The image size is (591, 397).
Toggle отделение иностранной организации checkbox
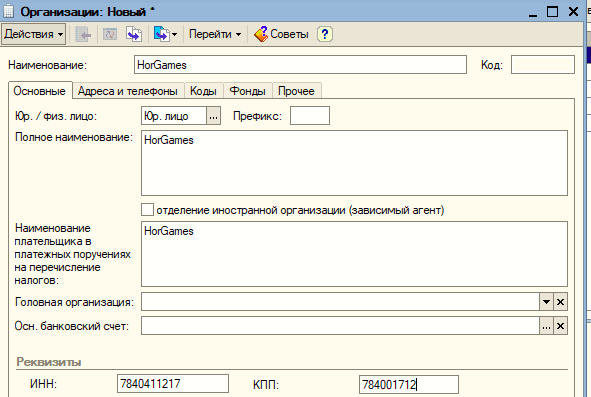[147, 210]
